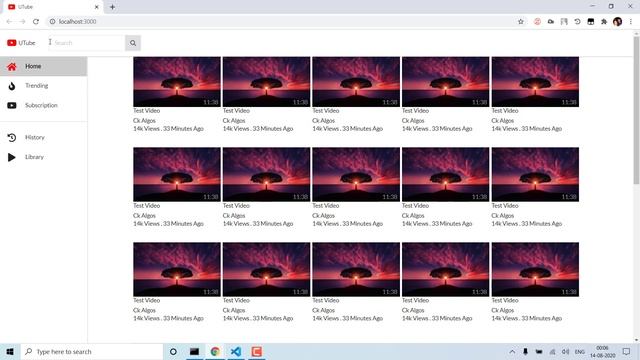Click the pink circular extension icon
The width and height of the screenshot is (640, 360).
537,22
